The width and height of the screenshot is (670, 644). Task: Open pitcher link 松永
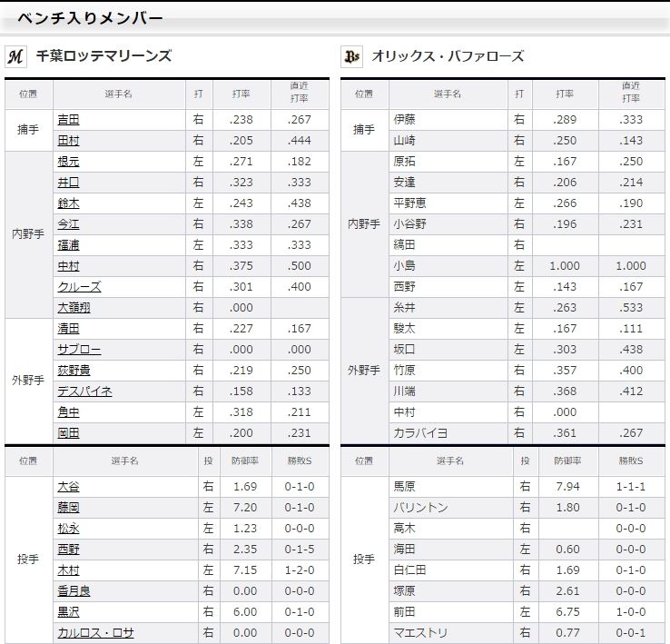pyautogui.click(x=68, y=529)
